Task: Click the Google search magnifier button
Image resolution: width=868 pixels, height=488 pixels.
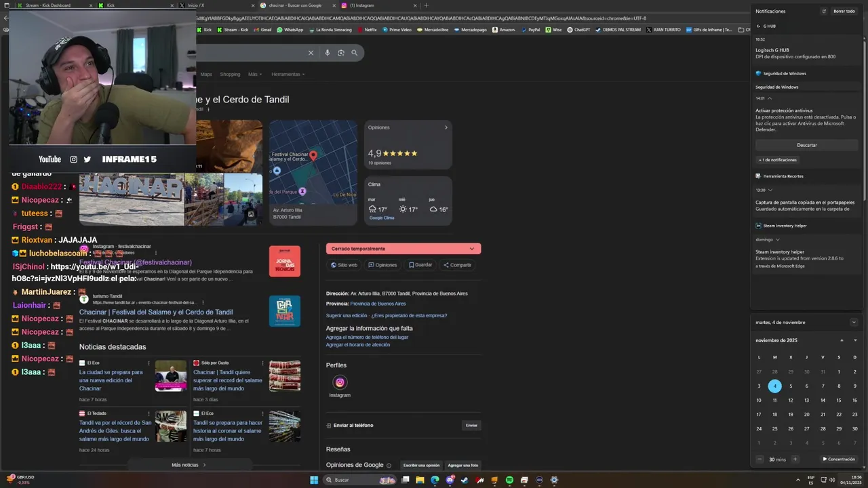Action: pyautogui.click(x=354, y=53)
